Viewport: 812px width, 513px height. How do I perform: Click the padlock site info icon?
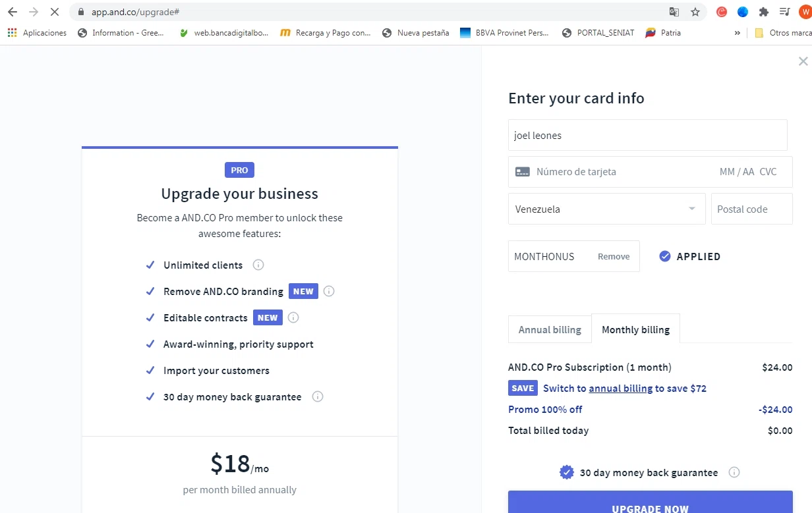(x=81, y=12)
